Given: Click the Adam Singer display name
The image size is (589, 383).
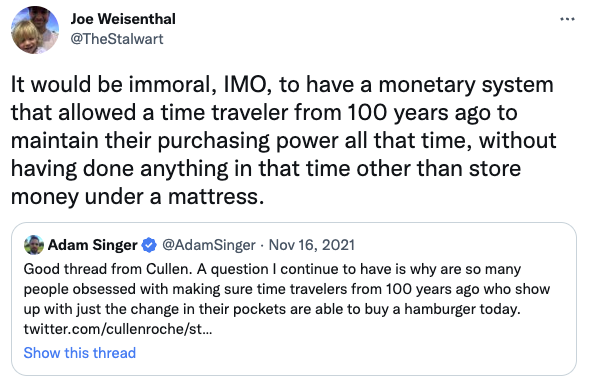Looking at the screenshot, I should pyautogui.click(x=92, y=245).
